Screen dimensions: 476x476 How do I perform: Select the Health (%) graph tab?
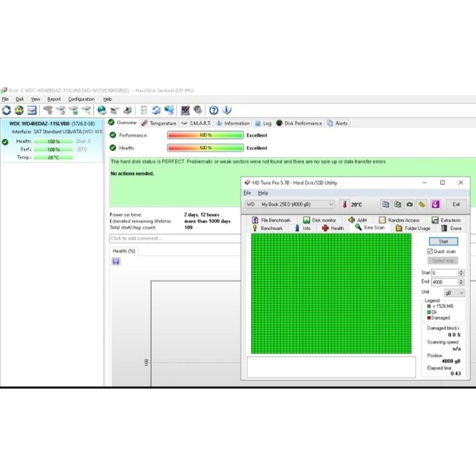pyautogui.click(x=124, y=251)
